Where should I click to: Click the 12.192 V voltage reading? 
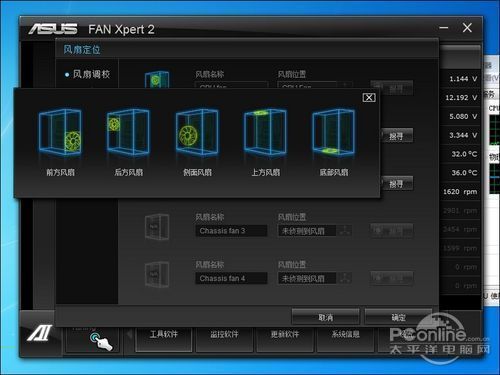point(461,98)
